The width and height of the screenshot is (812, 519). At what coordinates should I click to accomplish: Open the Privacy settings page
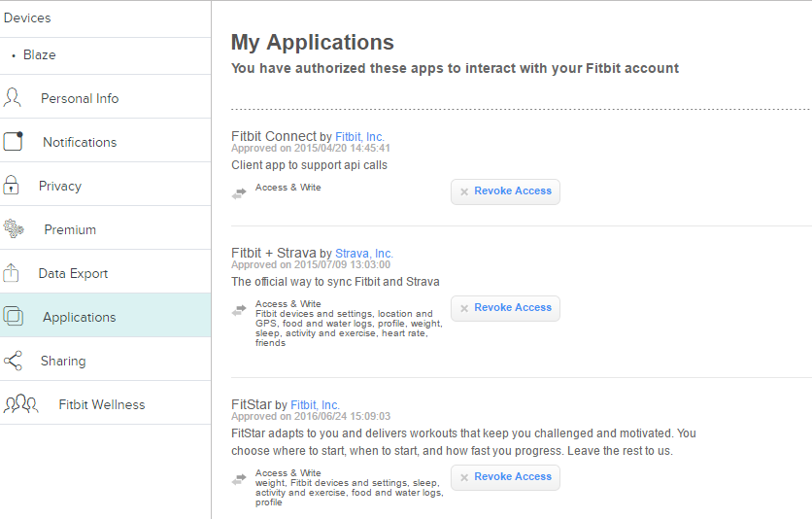tap(105, 185)
